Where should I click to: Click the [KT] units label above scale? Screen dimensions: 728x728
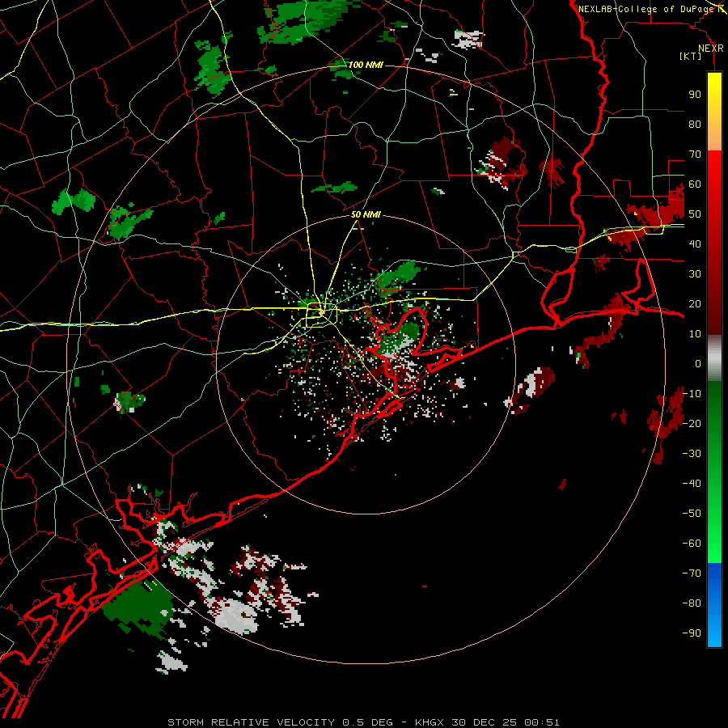tap(690, 56)
